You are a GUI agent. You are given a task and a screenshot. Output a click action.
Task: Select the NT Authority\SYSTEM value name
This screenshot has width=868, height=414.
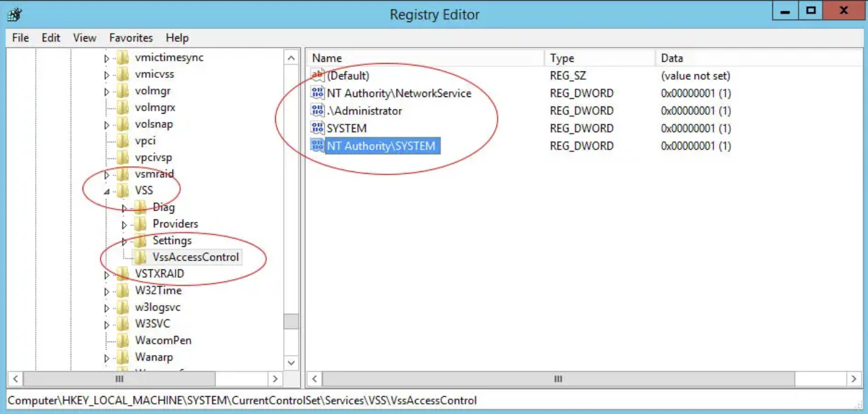tap(381, 146)
